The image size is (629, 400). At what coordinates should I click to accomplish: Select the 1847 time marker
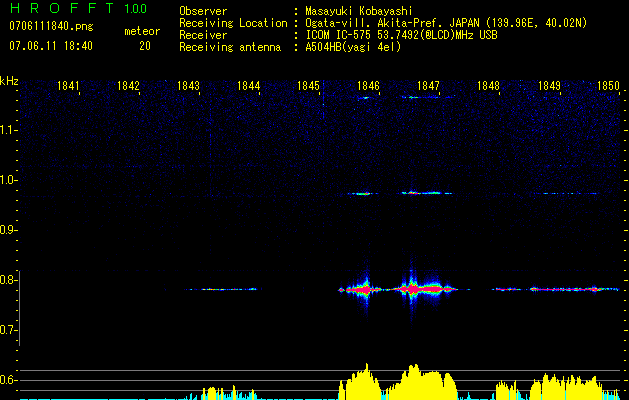428,87
